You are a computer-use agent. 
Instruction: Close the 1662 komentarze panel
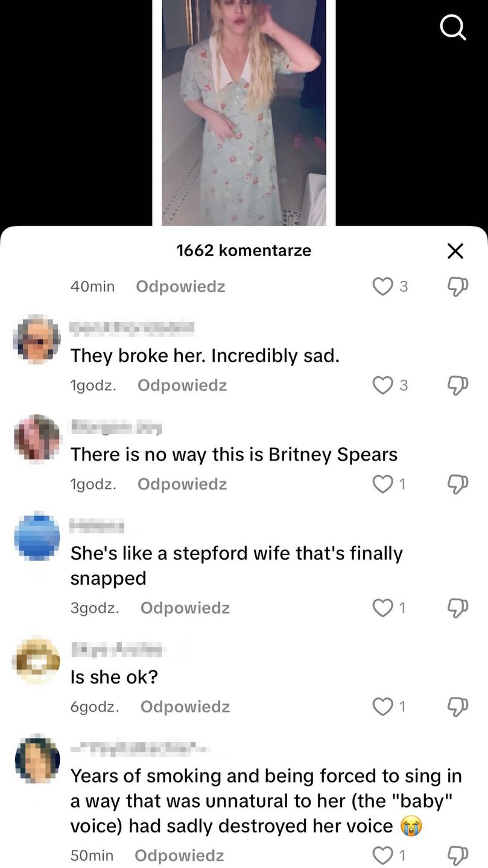(455, 251)
